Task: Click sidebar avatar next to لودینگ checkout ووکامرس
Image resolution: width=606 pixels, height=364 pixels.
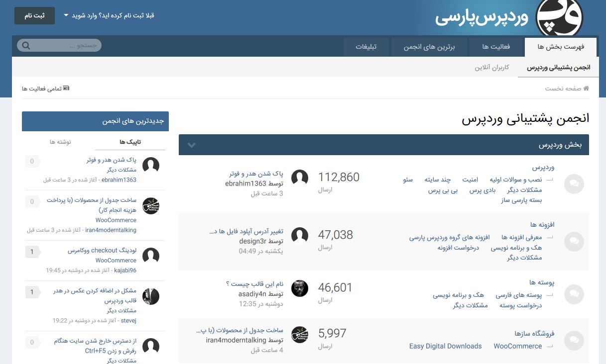Action: click(x=151, y=256)
